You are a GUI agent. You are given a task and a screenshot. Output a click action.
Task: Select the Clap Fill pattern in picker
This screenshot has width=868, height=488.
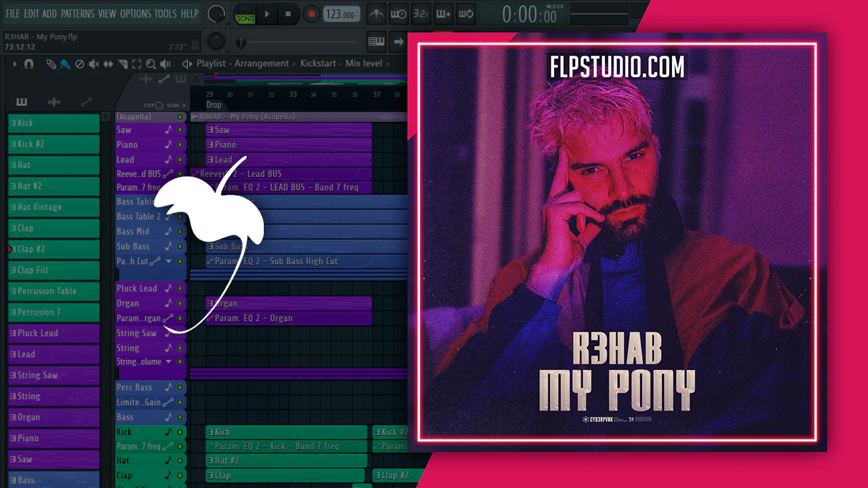(x=54, y=270)
